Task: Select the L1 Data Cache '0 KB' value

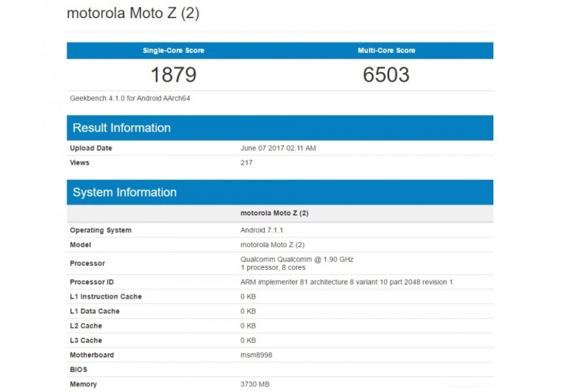Action: (248, 311)
